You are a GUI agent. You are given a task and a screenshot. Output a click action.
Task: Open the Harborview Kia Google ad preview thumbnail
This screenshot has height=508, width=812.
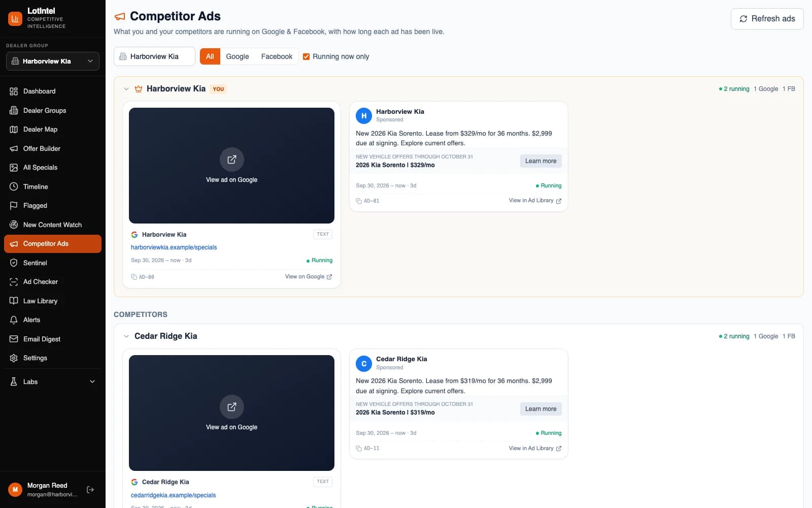231,166
